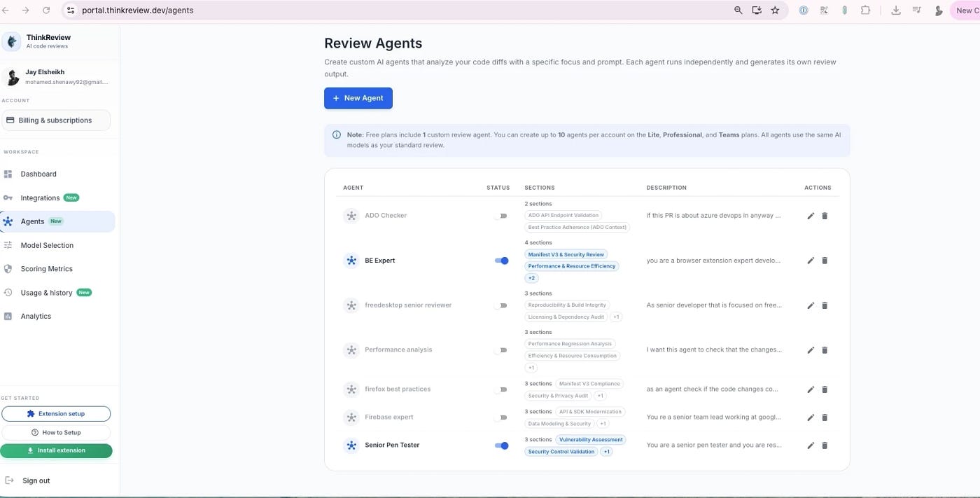Delete the Firebase expert agent via trash icon
The image size is (980, 498).
825,417
